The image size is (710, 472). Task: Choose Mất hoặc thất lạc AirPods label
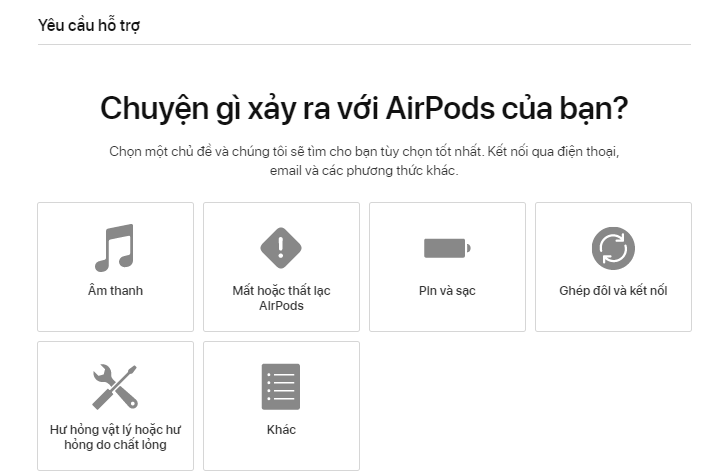click(281, 298)
